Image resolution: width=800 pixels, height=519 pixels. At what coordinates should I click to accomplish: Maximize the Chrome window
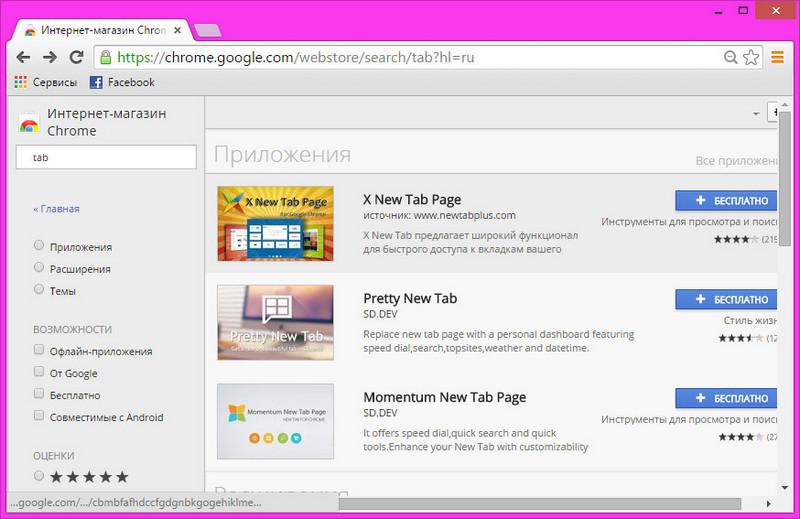point(743,11)
